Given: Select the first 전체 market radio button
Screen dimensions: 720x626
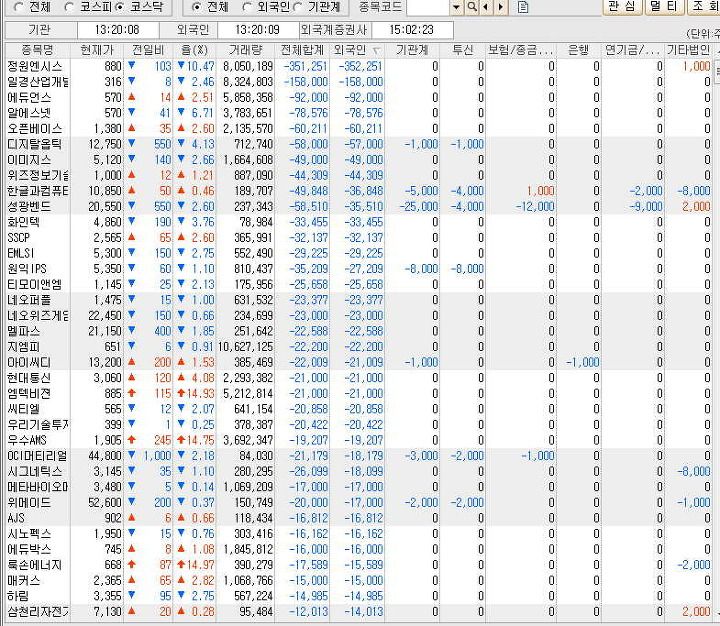Looking at the screenshot, I should point(19,7).
